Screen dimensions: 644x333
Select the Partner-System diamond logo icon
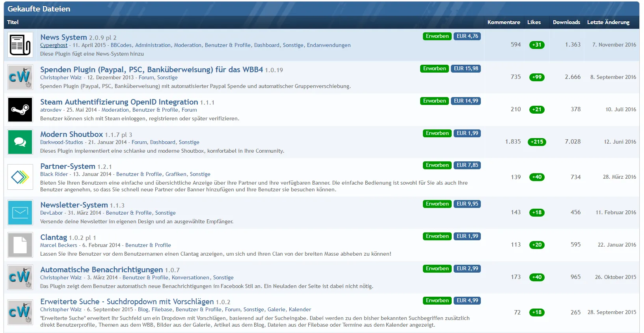20,177
